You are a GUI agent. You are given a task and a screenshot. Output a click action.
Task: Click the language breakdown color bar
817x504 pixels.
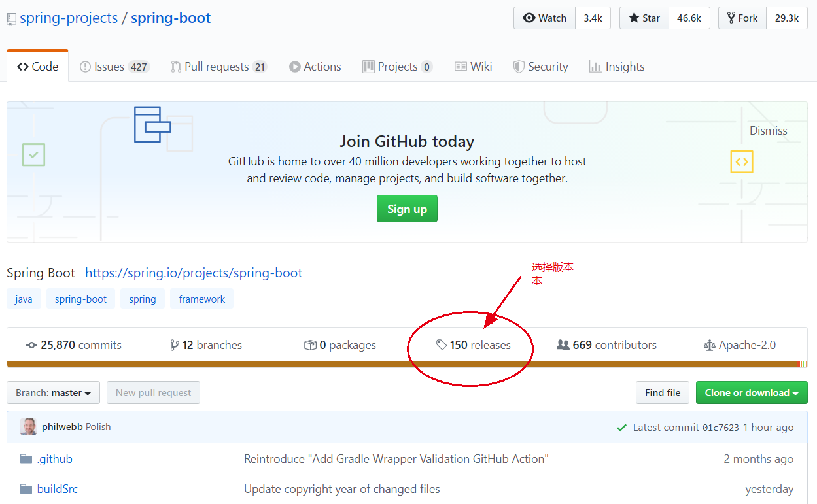[x=407, y=364]
